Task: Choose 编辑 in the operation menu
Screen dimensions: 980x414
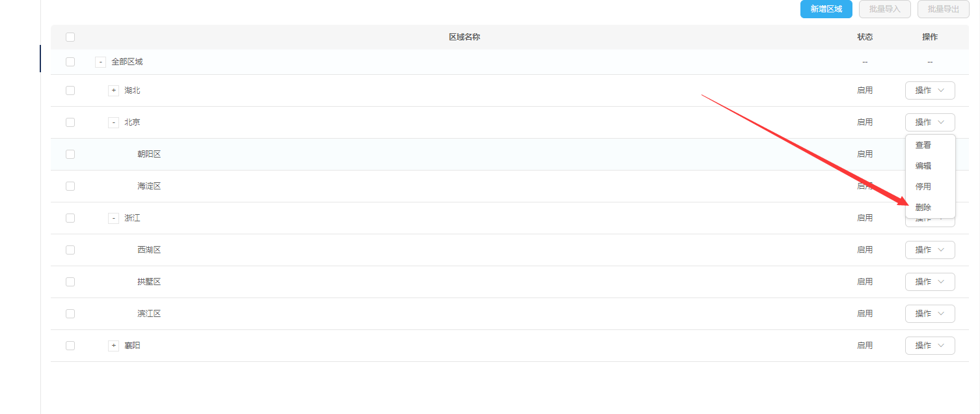Action: click(923, 166)
